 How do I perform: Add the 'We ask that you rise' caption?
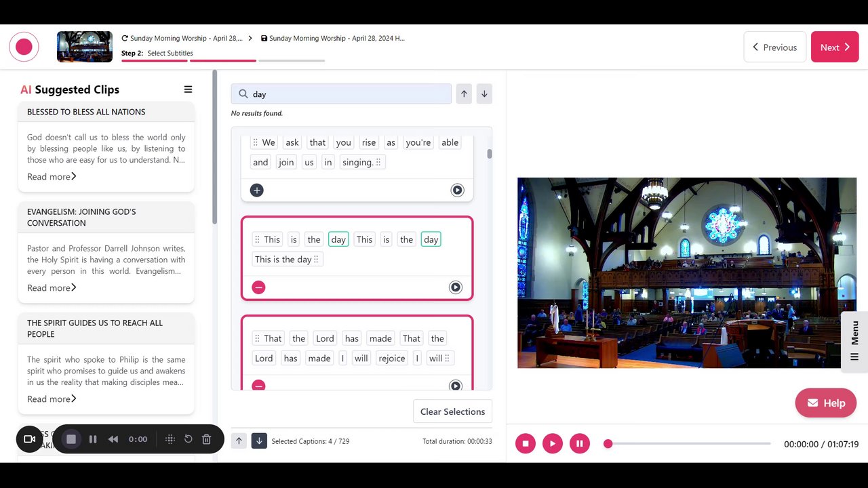pos(257,190)
